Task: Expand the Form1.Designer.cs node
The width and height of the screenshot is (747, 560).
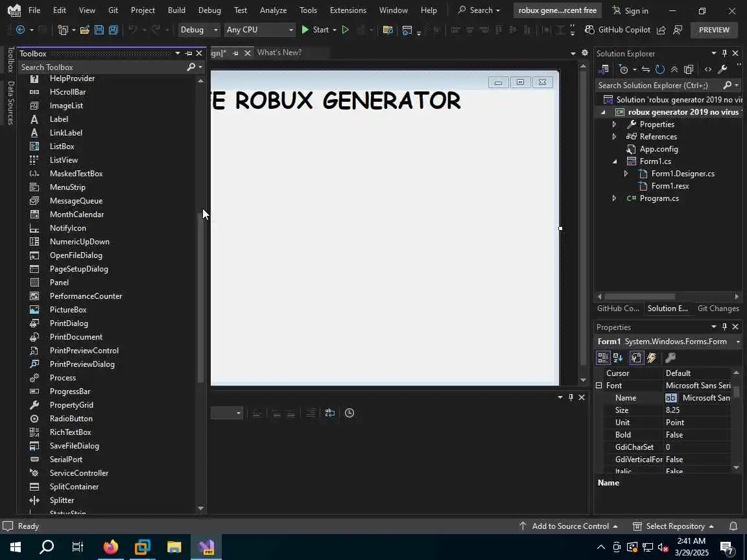Action: click(x=626, y=174)
